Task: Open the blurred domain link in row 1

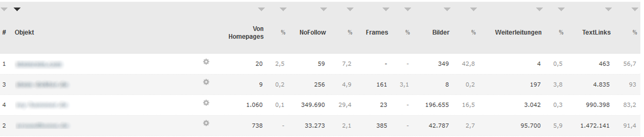Action: pos(39,64)
